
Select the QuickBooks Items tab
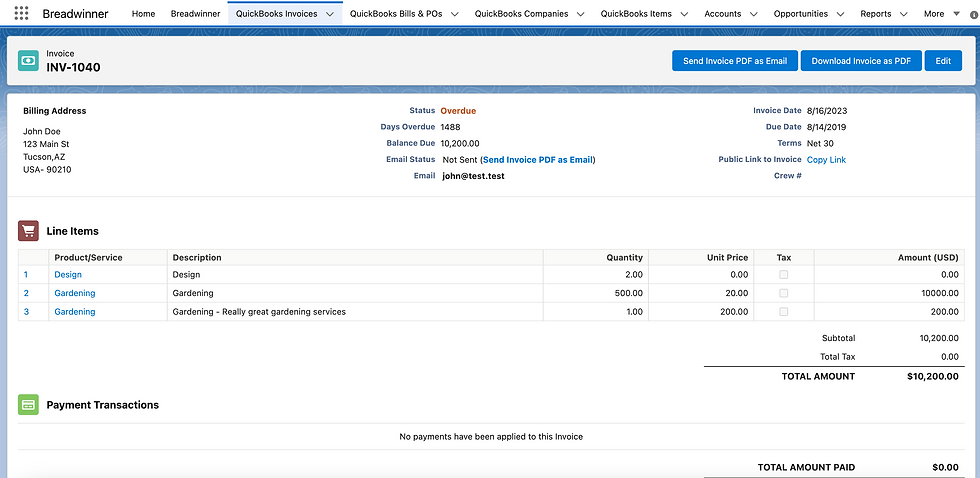(x=636, y=14)
